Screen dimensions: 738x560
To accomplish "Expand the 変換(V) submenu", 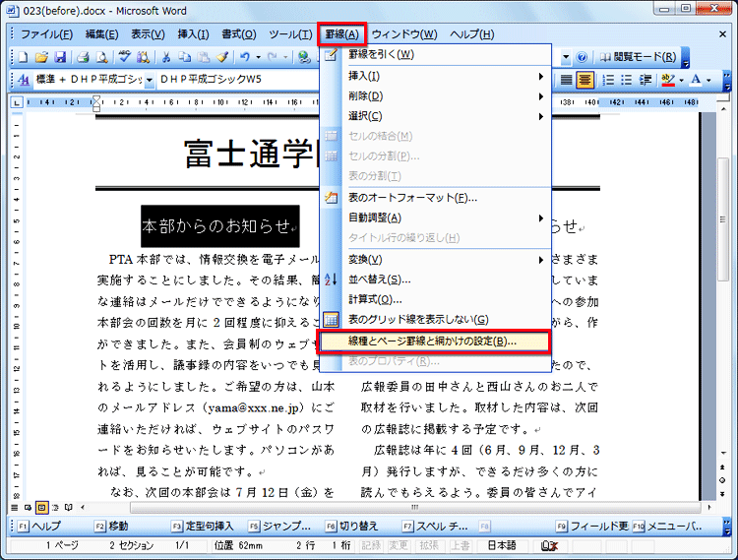I will click(x=435, y=260).
